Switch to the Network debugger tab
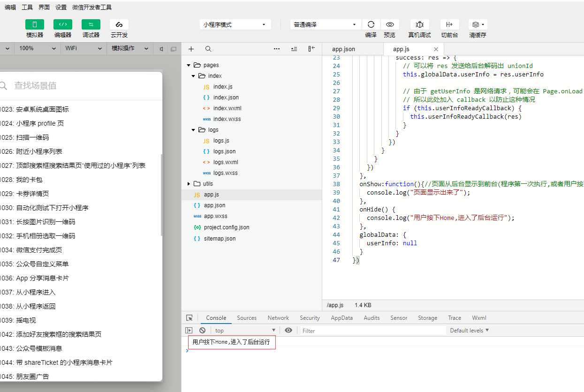This screenshot has height=392, width=584. point(278,318)
